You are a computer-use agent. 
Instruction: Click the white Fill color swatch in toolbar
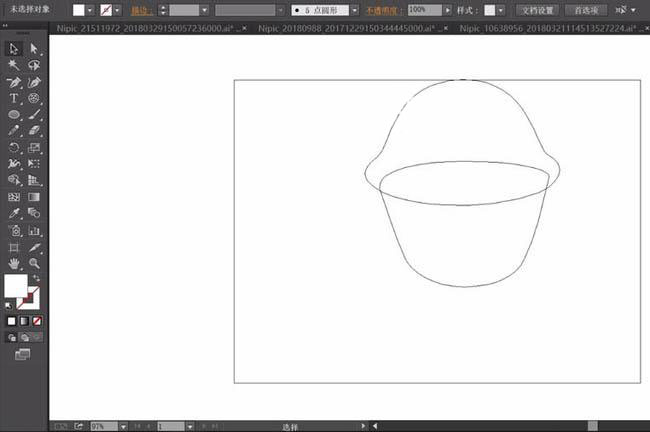pos(16,286)
